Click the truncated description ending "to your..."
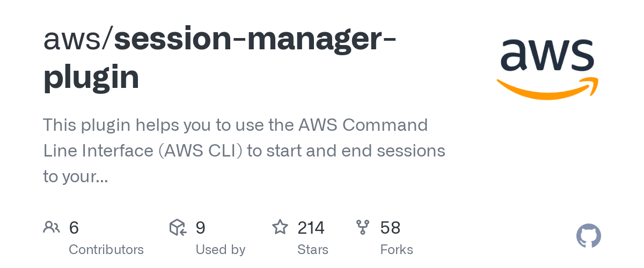 (76, 176)
